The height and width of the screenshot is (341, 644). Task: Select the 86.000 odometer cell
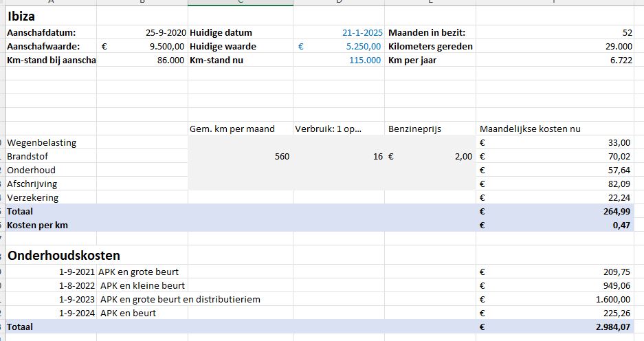(x=142, y=60)
